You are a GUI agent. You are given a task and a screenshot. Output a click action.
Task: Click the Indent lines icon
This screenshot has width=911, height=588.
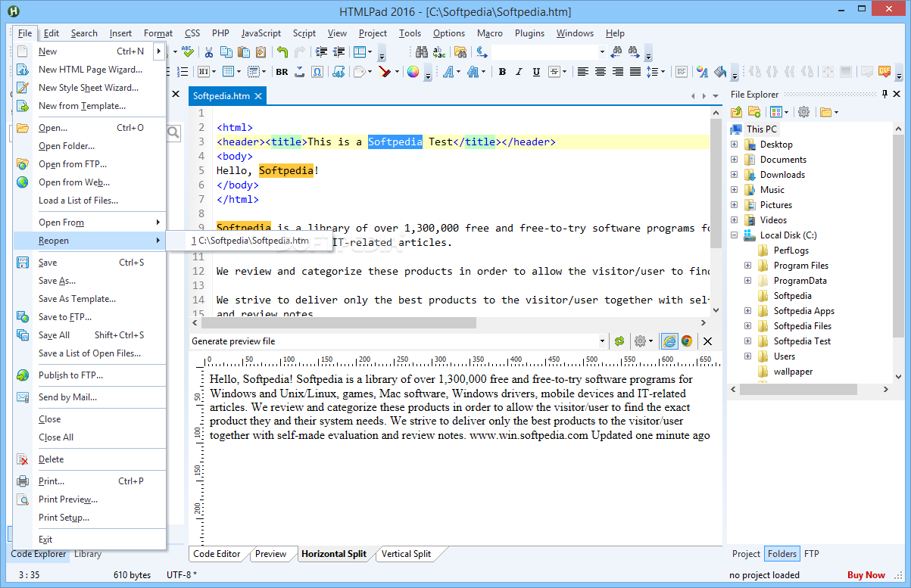coord(322,52)
